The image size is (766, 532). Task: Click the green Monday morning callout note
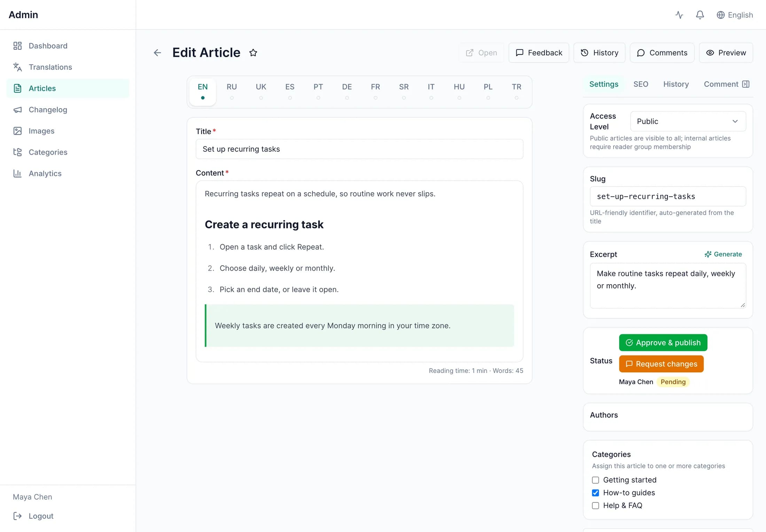point(359,326)
